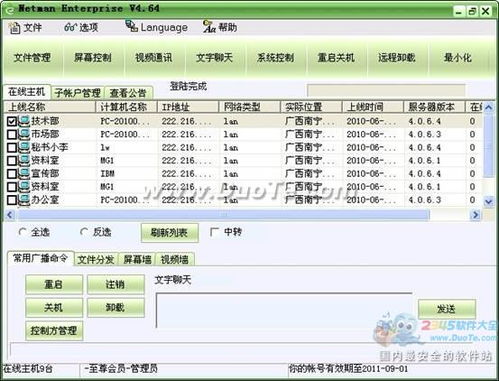Enable the 中转 checkbox

tap(215, 232)
